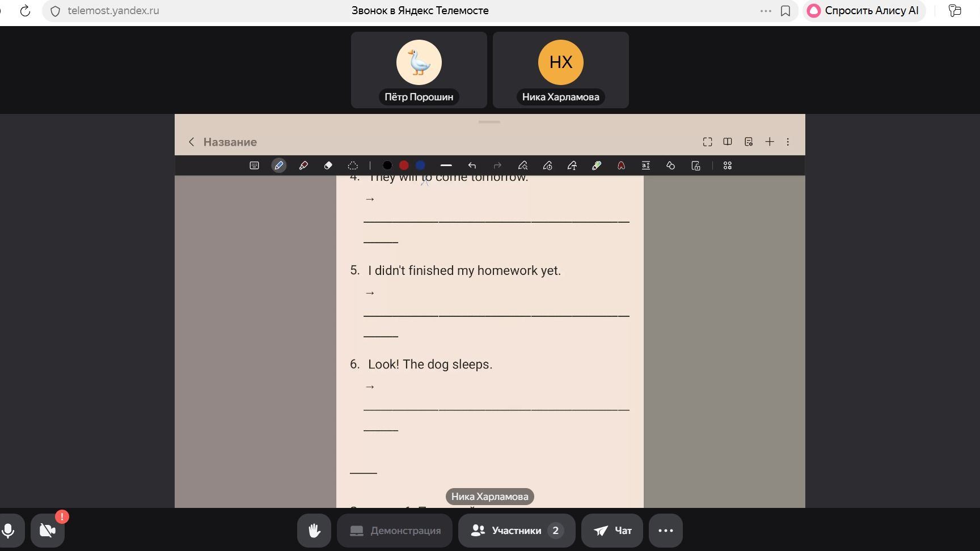Start screen Демонстрация
980x551 pixels.
pyautogui.click(x=395, y=531)
